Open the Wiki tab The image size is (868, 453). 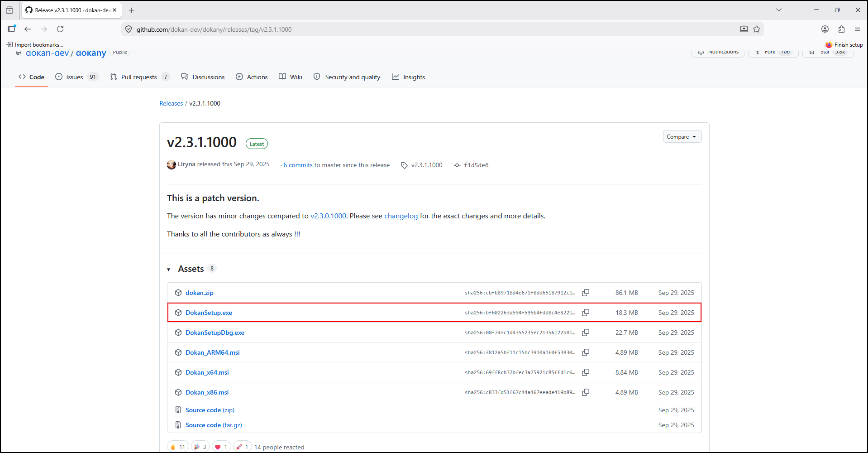(291, 77)
